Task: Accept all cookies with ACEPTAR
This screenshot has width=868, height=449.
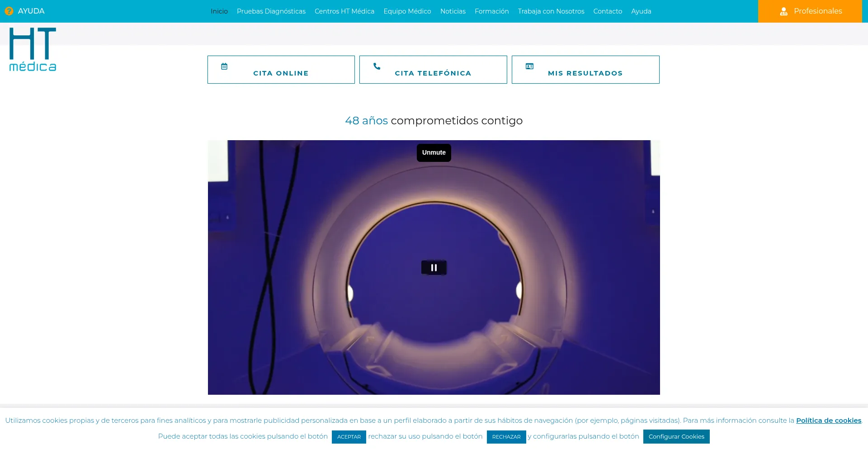Action: 349,437
